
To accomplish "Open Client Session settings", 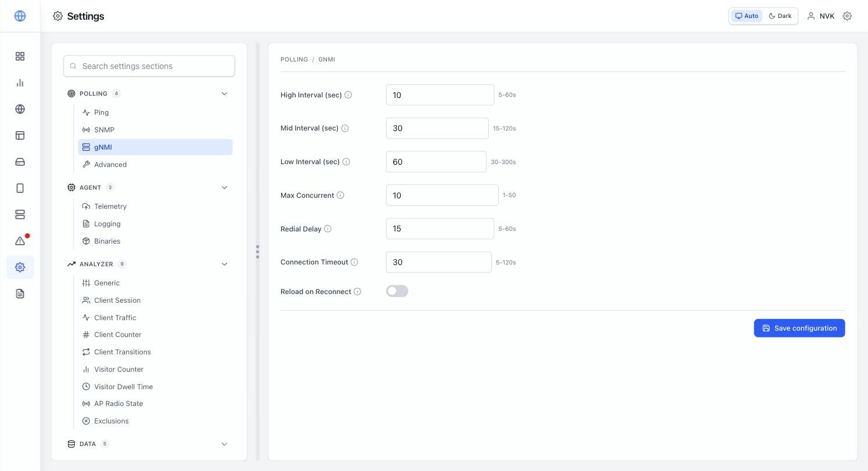I will (x=155, y=300).
